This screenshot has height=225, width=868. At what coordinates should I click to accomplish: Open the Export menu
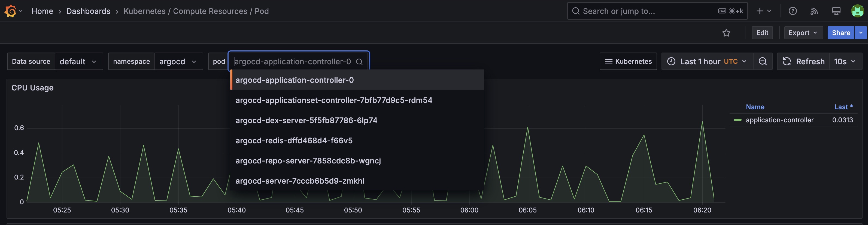click(x=803, y=33)
